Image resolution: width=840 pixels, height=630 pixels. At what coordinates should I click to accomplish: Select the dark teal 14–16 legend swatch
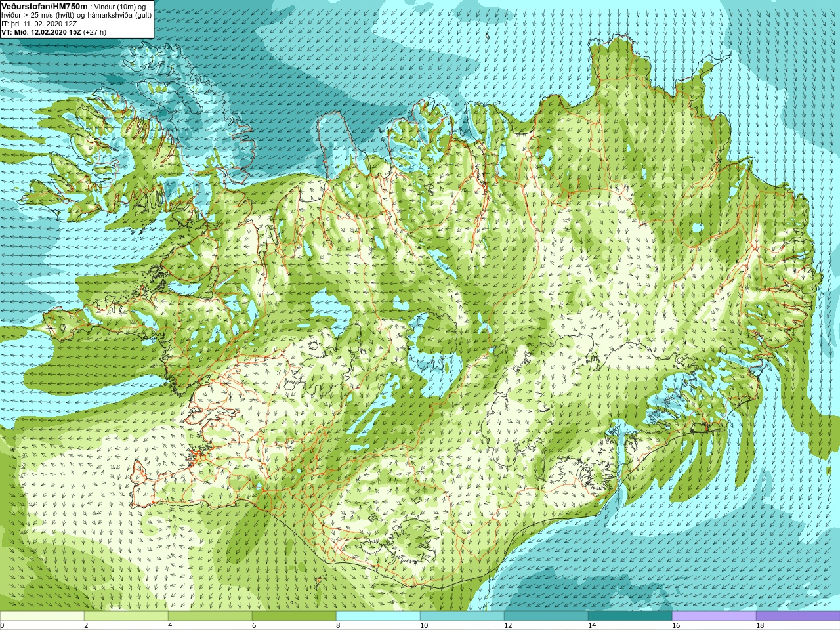pos(630,616)
